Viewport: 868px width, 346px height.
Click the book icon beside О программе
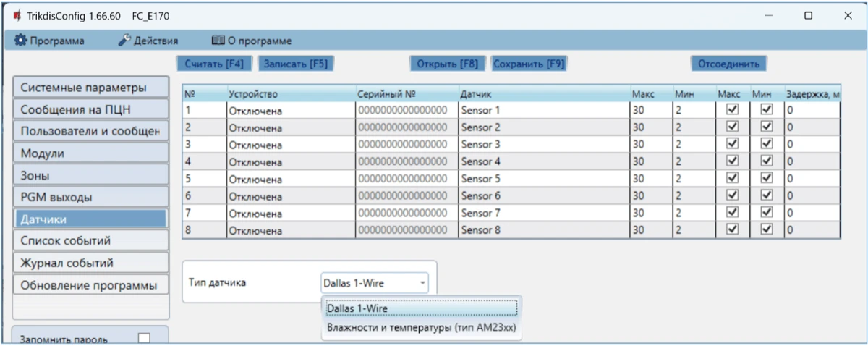point(218,41)
